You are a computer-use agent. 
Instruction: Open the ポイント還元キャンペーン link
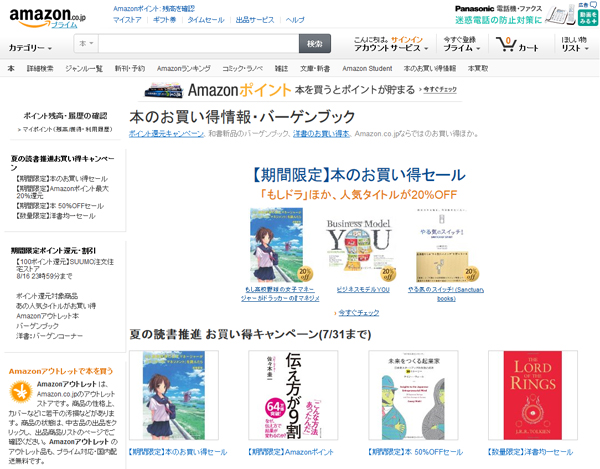(166, 134)
